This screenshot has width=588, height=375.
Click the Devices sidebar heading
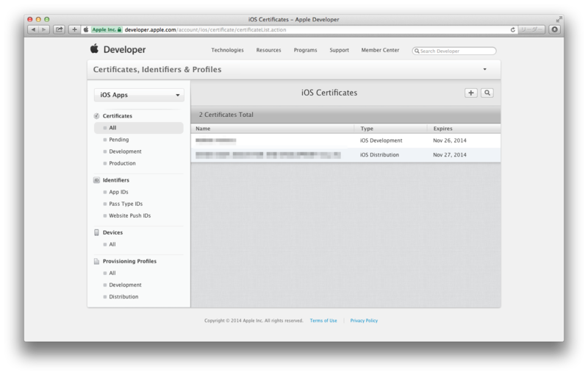tap(112, 232)
